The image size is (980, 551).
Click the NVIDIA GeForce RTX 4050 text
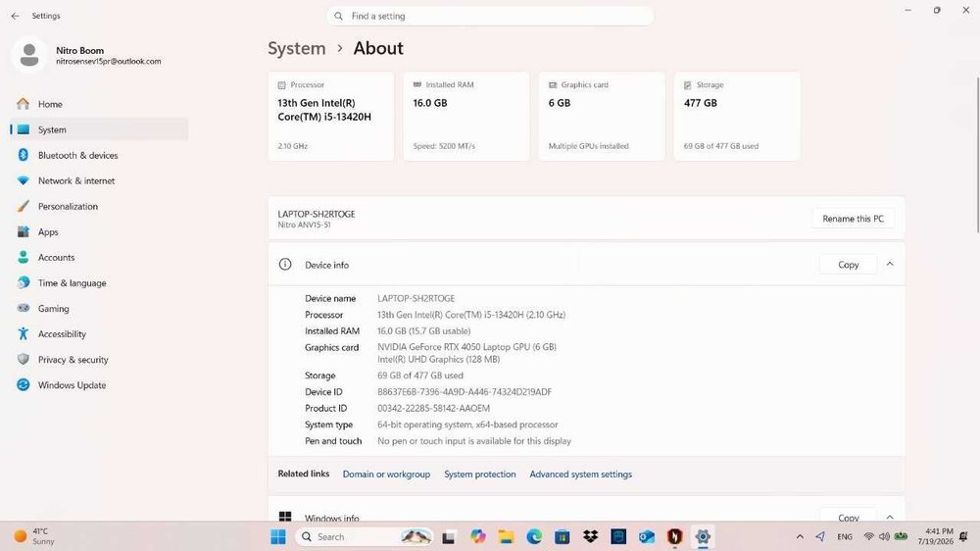[x=466, y=346]
